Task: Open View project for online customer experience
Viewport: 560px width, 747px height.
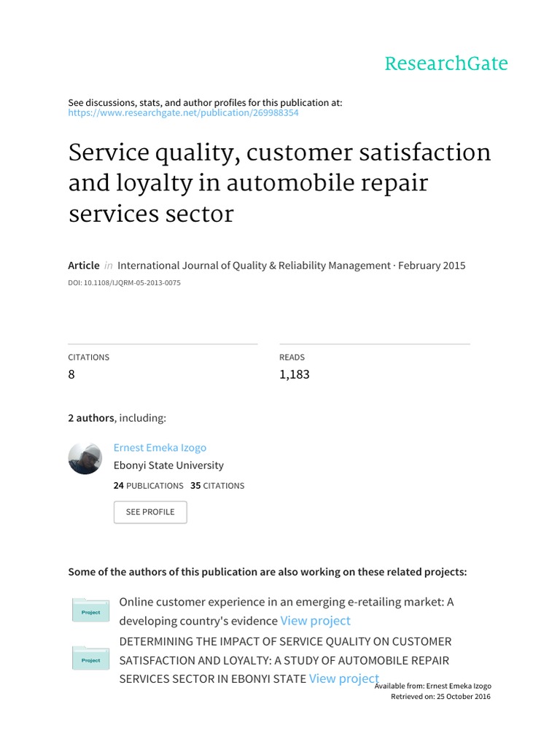Action: point(315,621)
